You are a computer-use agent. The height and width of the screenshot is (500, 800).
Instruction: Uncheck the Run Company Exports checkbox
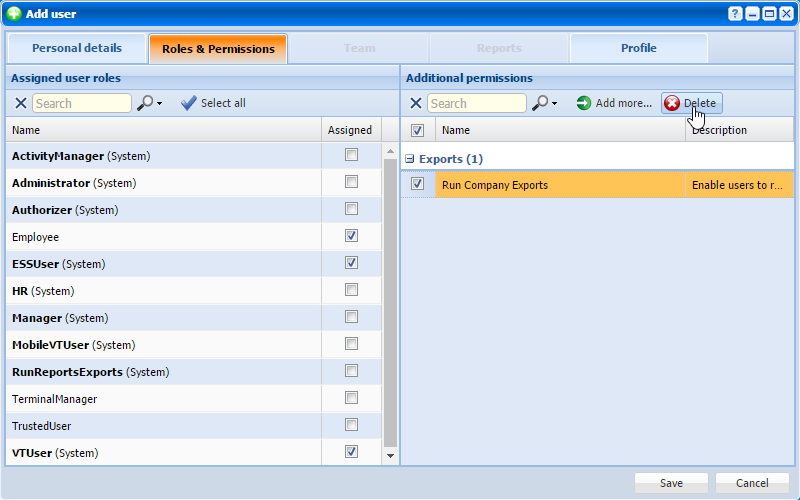[418, 184]
